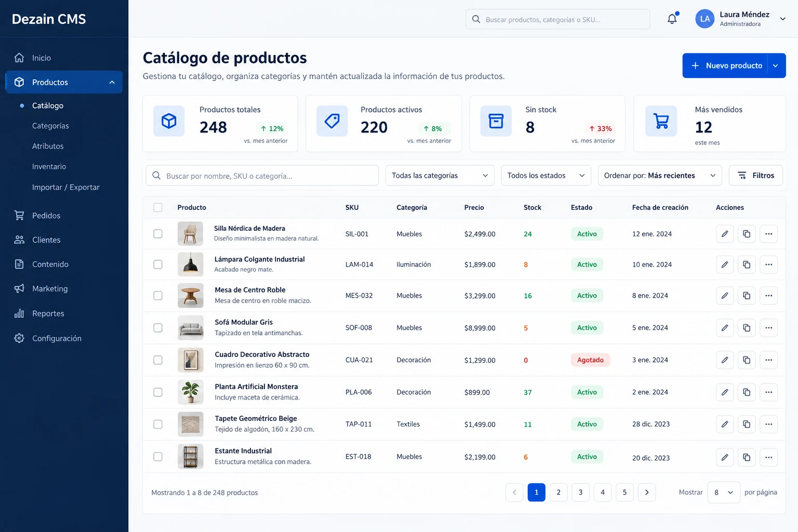798x532 pixels.
Task: Open the Todos los estados dropdown
Action: 546,176
